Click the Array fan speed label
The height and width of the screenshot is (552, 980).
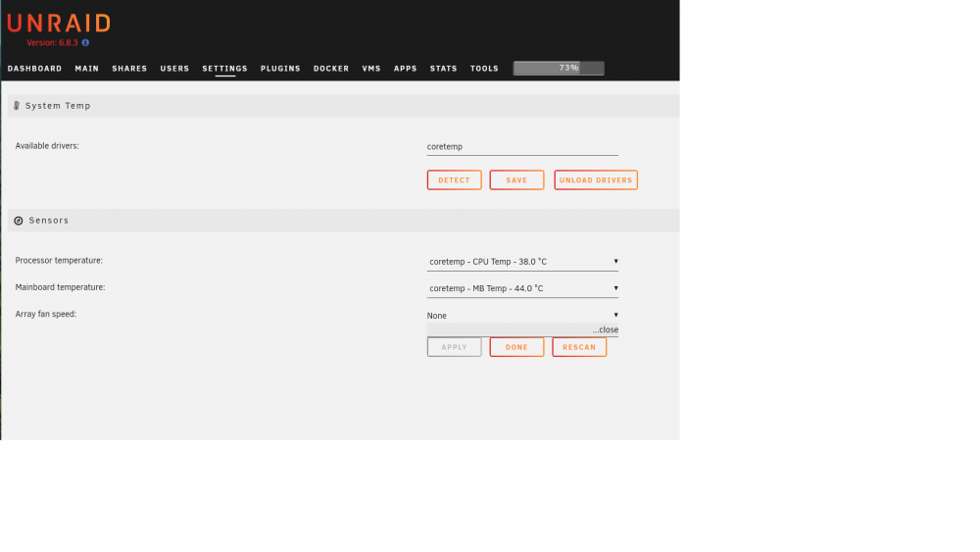pyautogui.click(x=46, y=314)
